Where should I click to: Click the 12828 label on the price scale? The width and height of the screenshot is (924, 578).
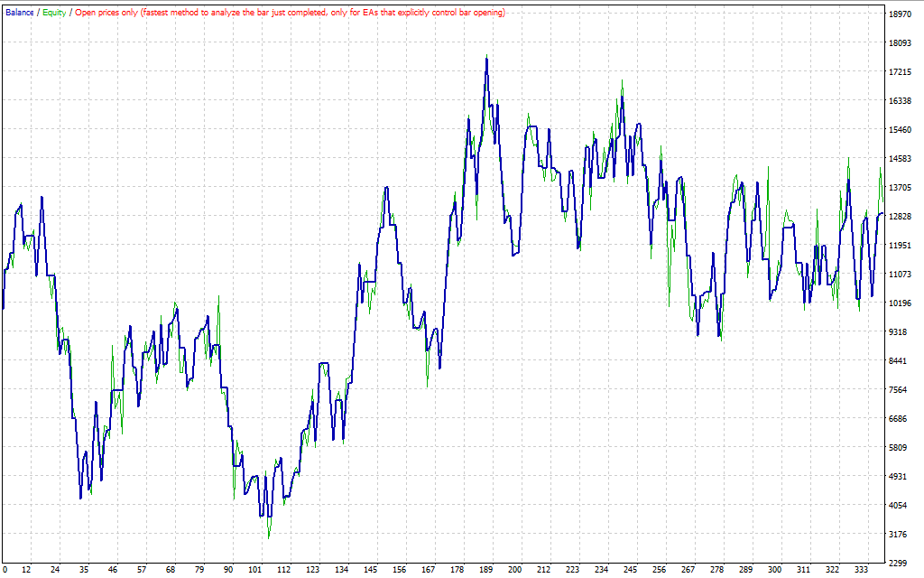click(901, 217)
